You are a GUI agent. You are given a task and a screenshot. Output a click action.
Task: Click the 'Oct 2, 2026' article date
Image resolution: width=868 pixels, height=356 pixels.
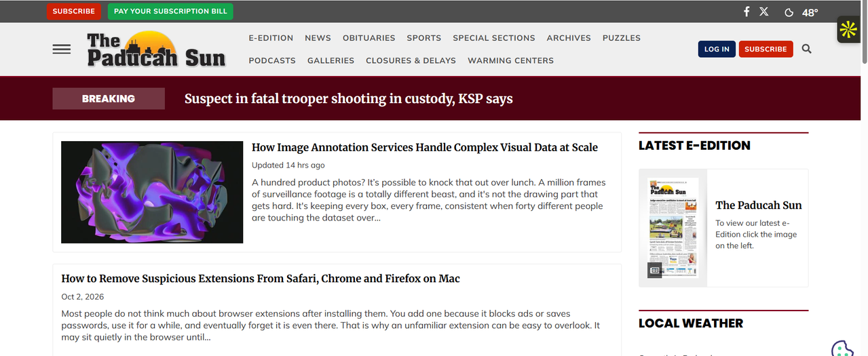[x=83, y=296]
